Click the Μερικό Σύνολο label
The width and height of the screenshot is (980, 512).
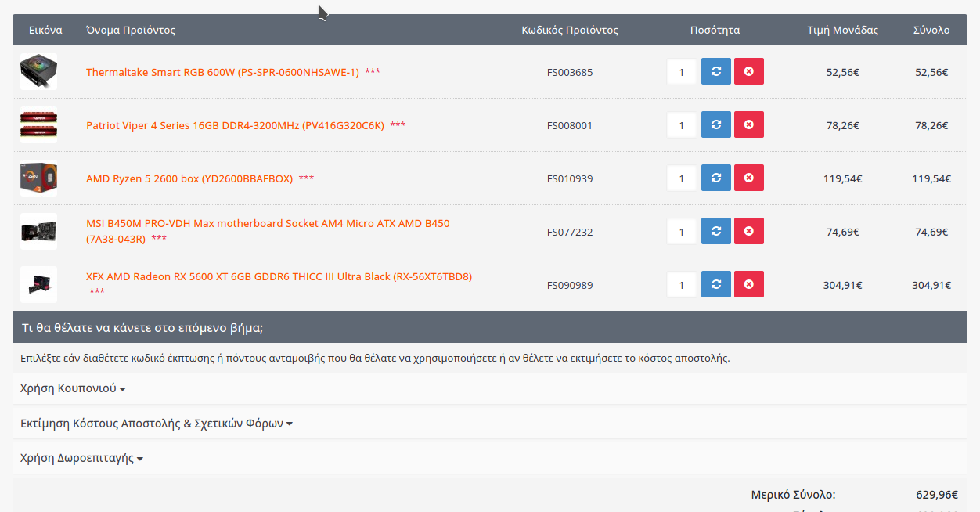[794, 495]
